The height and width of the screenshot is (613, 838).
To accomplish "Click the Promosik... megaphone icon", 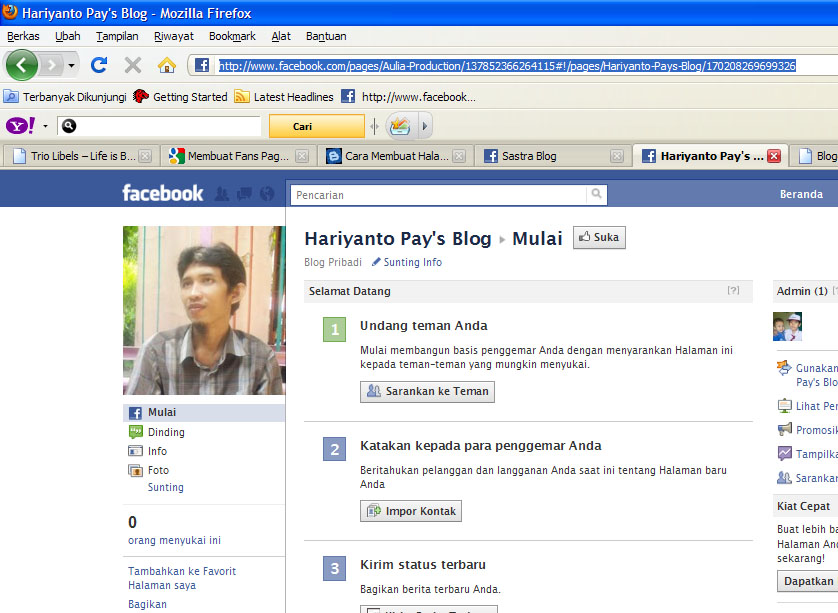I will [785, 429].
